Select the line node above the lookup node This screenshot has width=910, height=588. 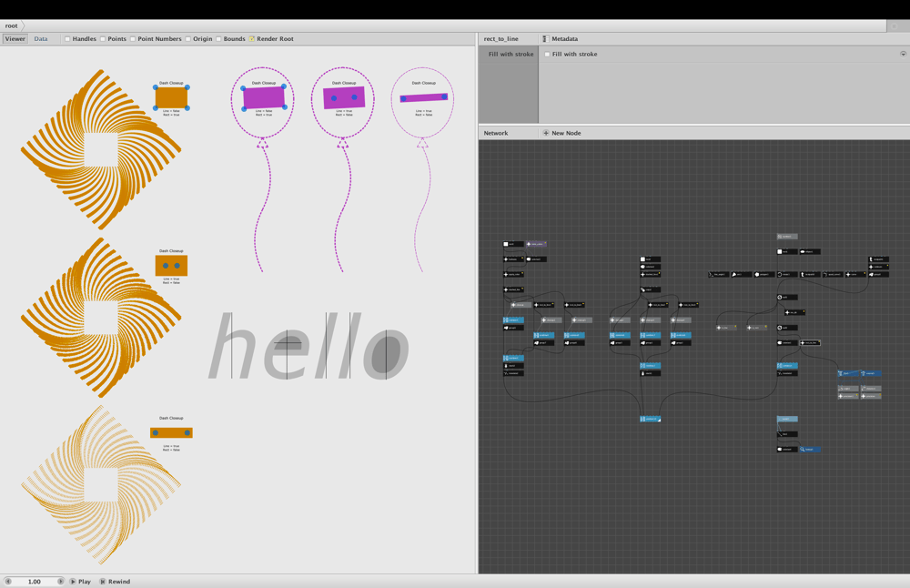[787, 433]
